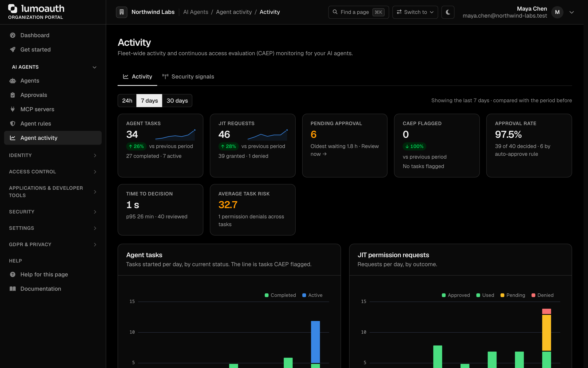
Task: Open the Time to Decision card
Action: 160,210
